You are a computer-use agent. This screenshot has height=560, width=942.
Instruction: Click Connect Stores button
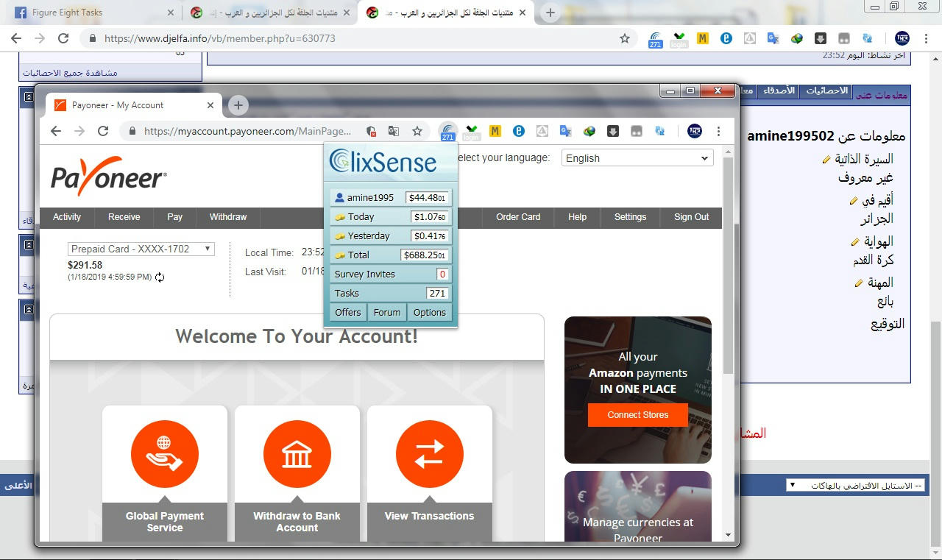tap(638, 414)
